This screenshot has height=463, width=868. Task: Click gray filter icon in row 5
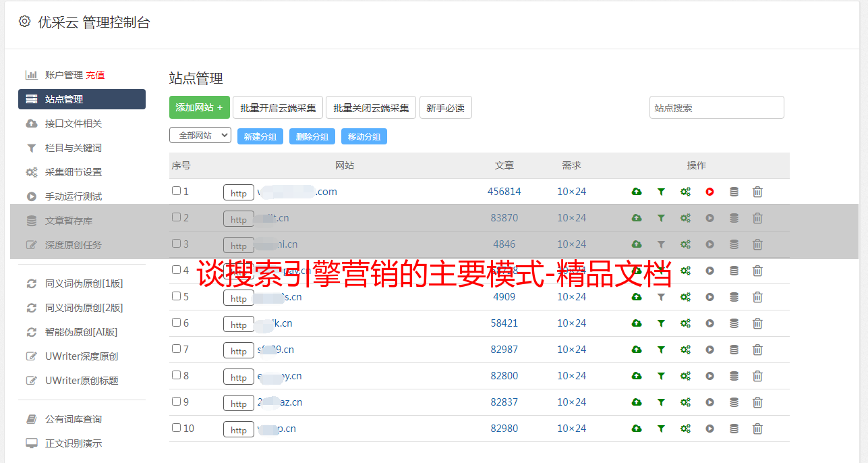coord(661,297)
